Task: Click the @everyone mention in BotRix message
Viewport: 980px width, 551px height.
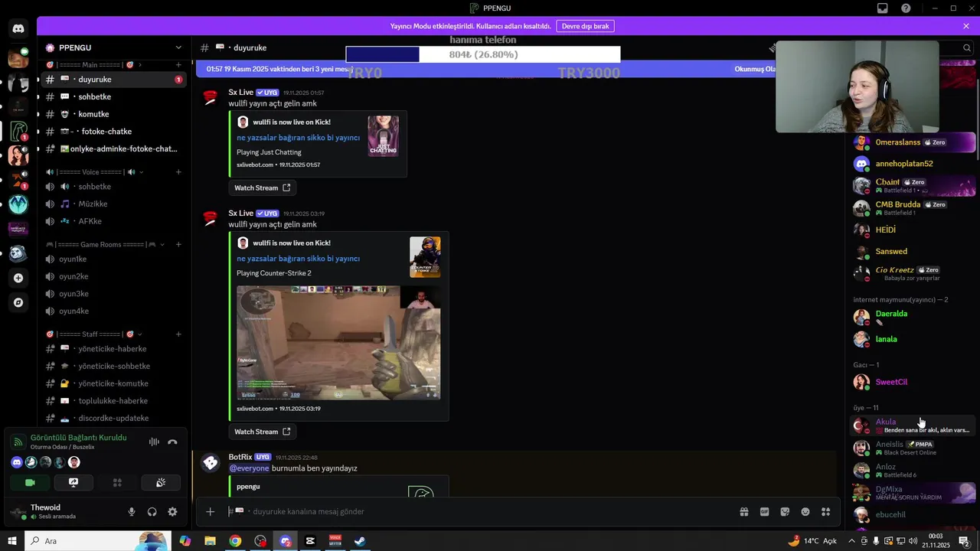Action: 249,468
